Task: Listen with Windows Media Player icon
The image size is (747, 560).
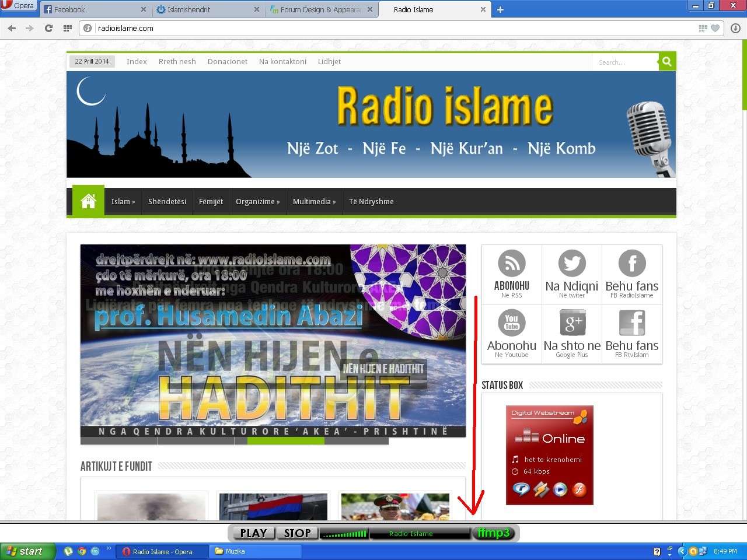Action: click(560, 489)
